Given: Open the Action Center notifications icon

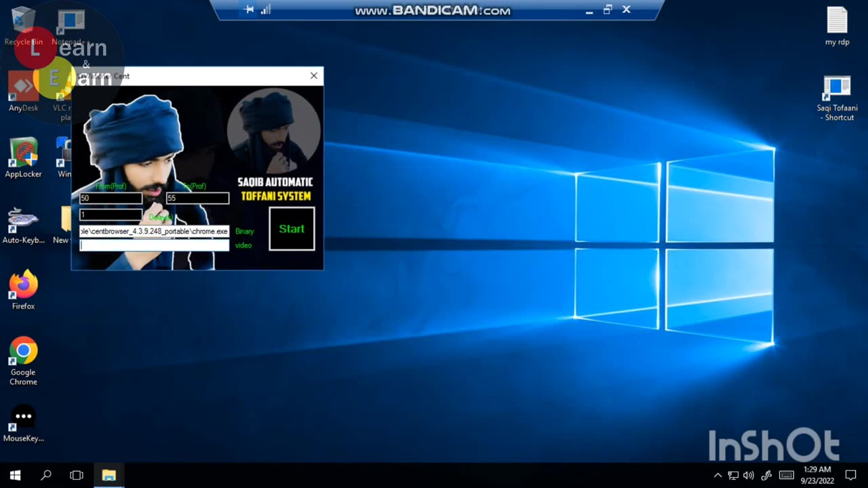Looking at the screenshot, I should tap(851, 475).
